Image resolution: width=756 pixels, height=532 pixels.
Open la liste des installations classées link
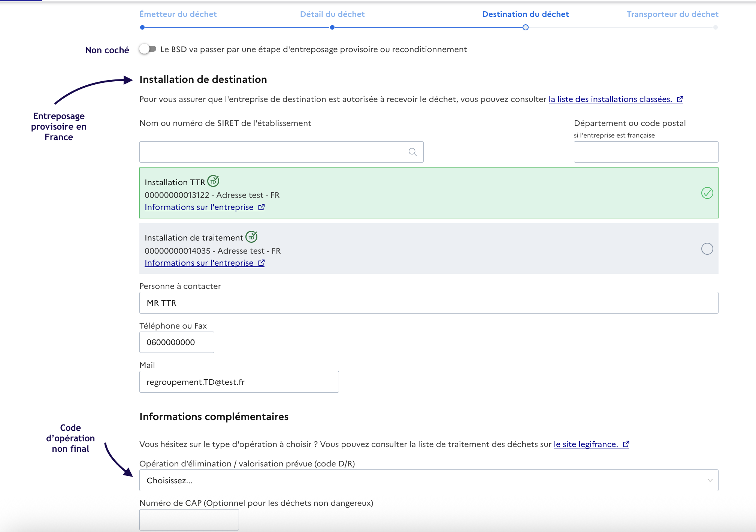click(610, 99)
